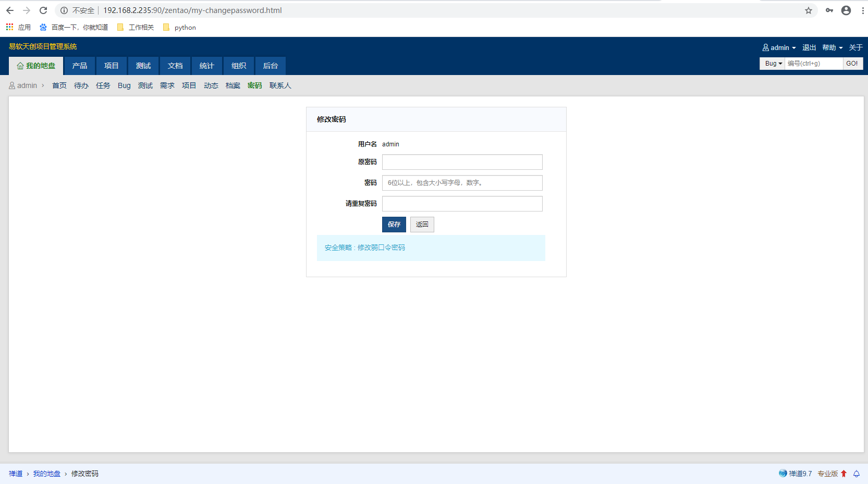Click admin in the submenu bar
Image resolution: width=868 pixels, height=484 pixels.
23,85
